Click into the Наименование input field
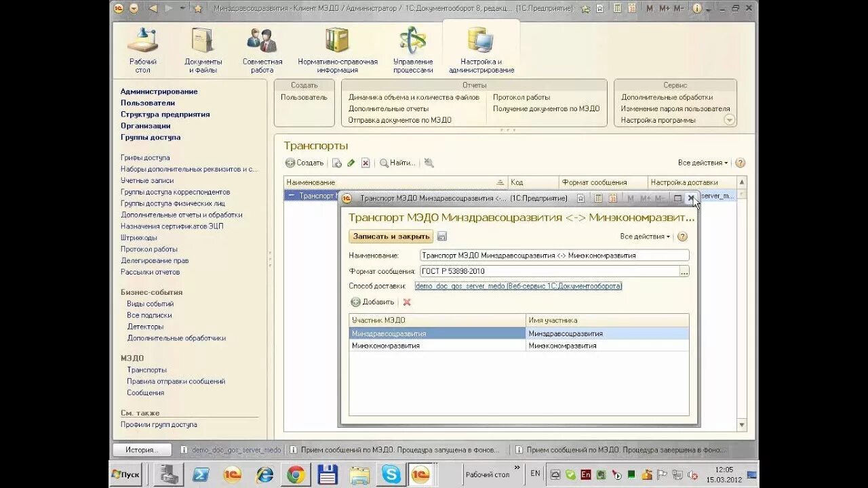 point(555,256)
